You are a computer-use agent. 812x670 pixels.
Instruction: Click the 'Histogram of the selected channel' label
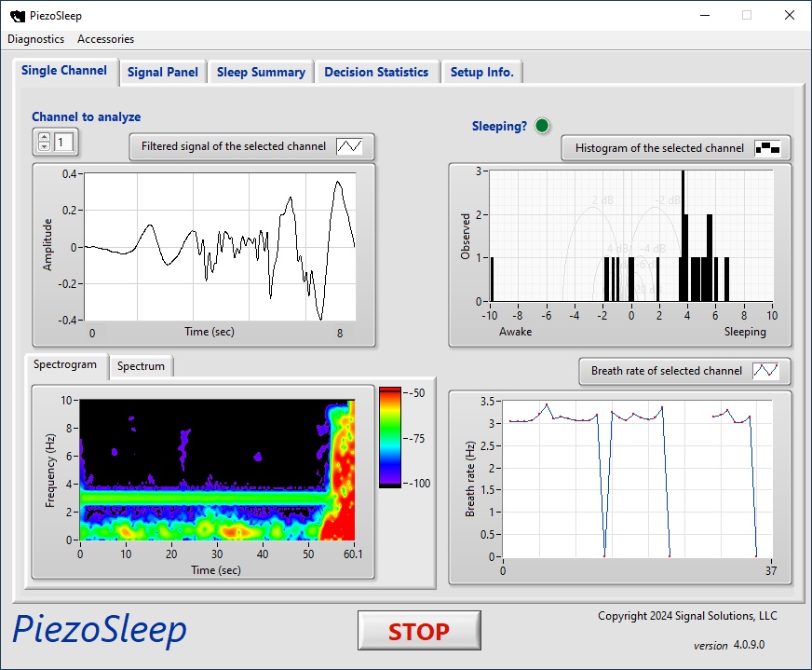[x=659, y=148]
